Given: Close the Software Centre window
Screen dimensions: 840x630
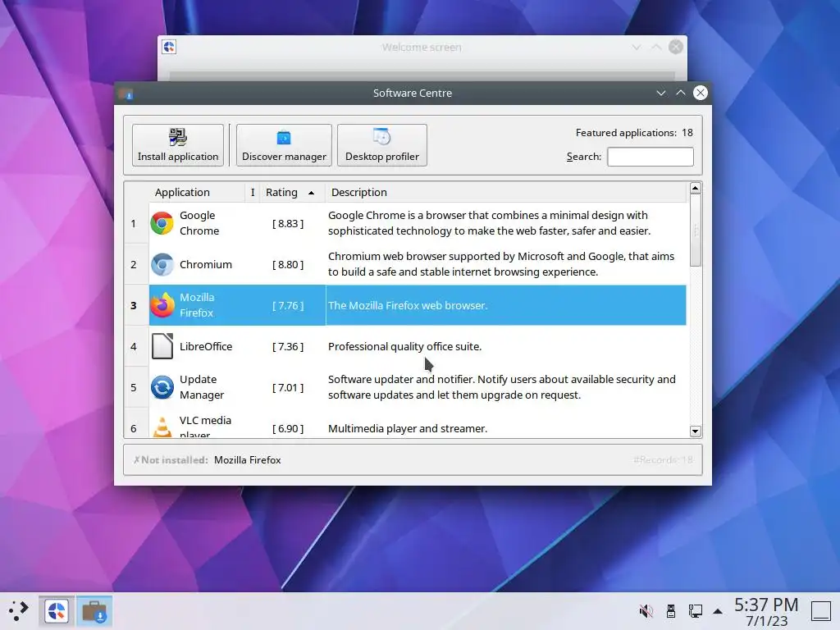Looking at the screenshot, I should coord(701,94).
